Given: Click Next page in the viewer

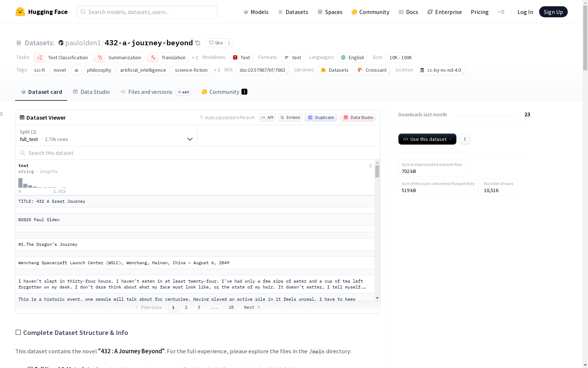Looking at the screenshot, I should [x=252, y=307].
